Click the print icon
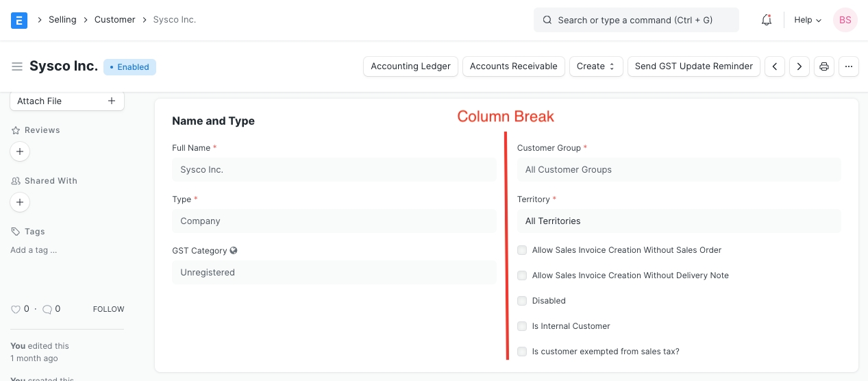Image resolution: width=868 pixels, height=381 pixels. tap(824, 66)
